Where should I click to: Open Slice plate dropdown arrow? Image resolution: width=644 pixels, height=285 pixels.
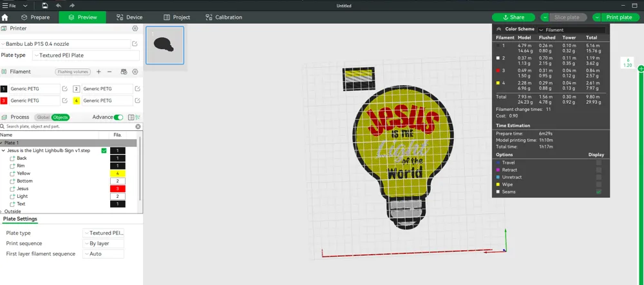pyautogui.click(x=545, y=17)
